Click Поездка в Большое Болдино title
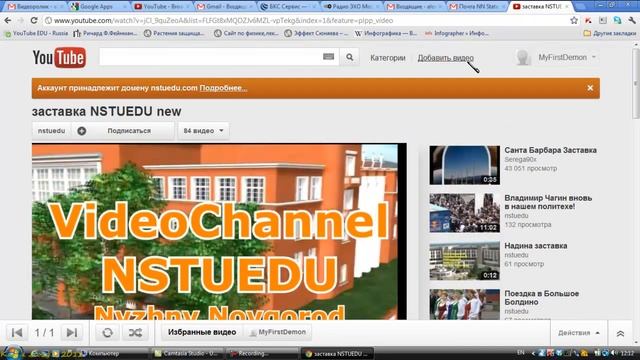The height and width of the screenshot is (360, 640). click(x=541, y=298)
